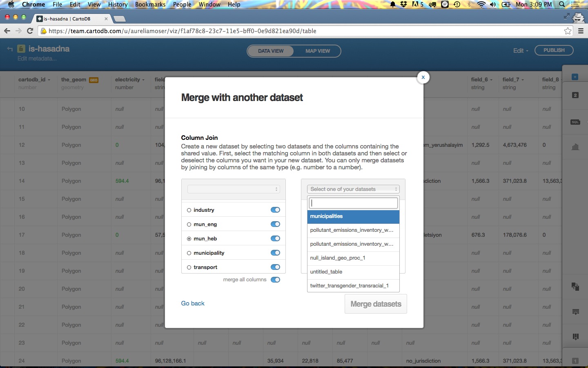588x368 pixels.
Task: Open the 'Select one of your datasets' dropdown
Action: 353,189
